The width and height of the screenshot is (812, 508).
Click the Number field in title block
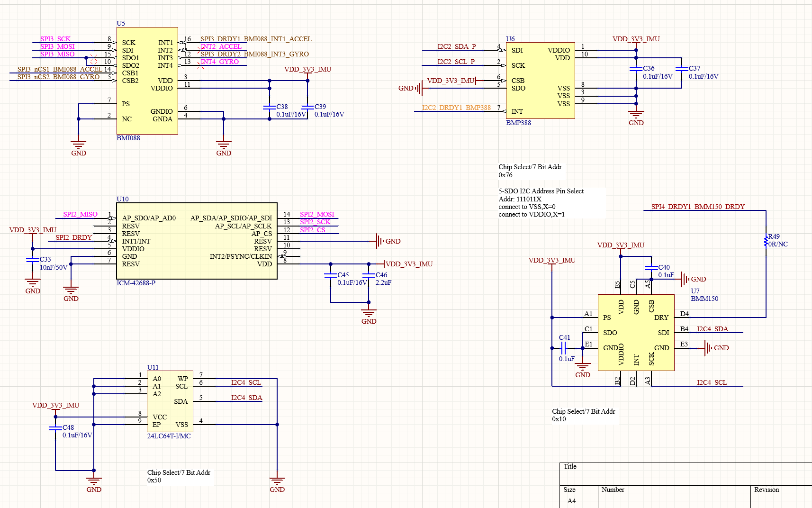(x=675, y=497)
